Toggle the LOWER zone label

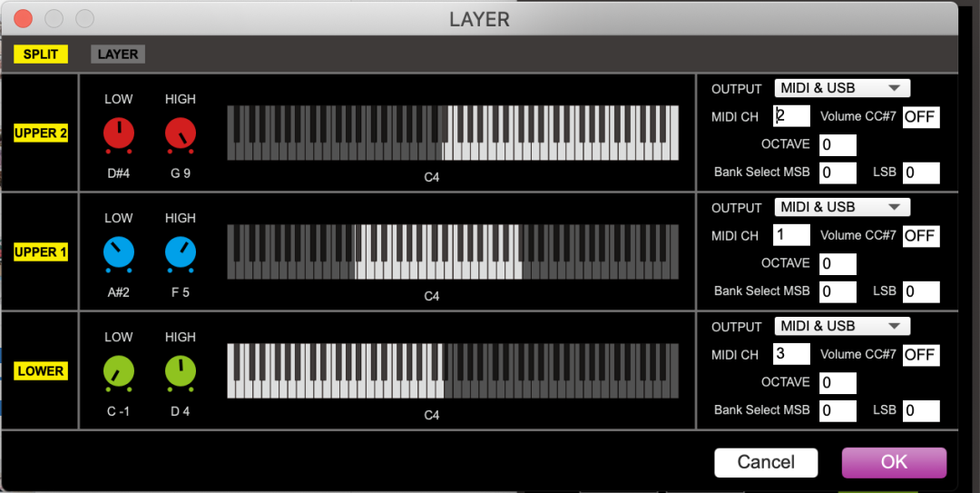(41, 371)
